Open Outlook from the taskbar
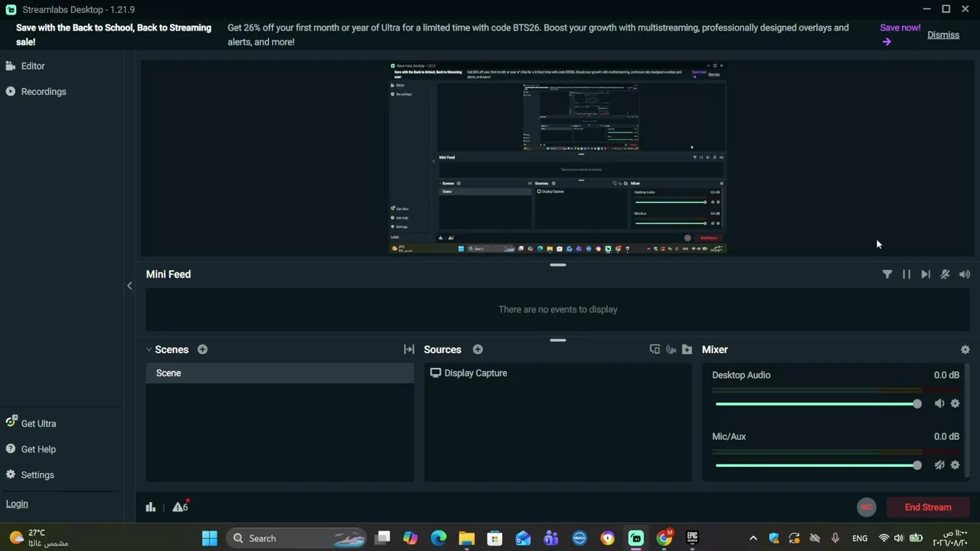Image resolution: width=980 pixels, height=551 pixels. pyautogui.click(x=523, y=539)
